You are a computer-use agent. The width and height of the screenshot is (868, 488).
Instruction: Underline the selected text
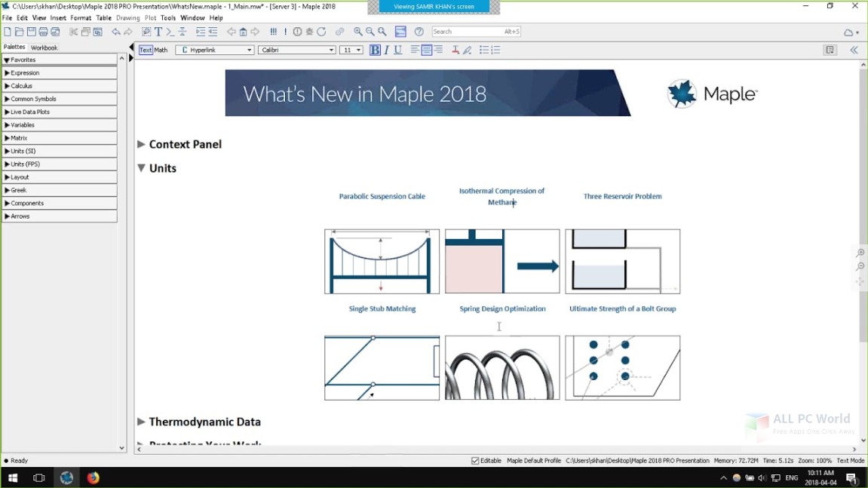397,50
